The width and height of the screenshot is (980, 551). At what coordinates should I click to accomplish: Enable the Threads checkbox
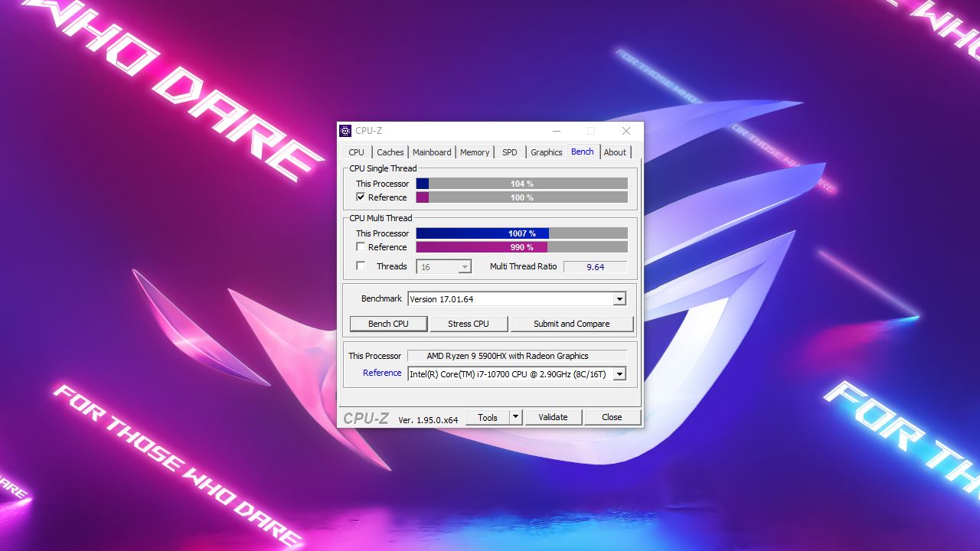click(360, 266)
